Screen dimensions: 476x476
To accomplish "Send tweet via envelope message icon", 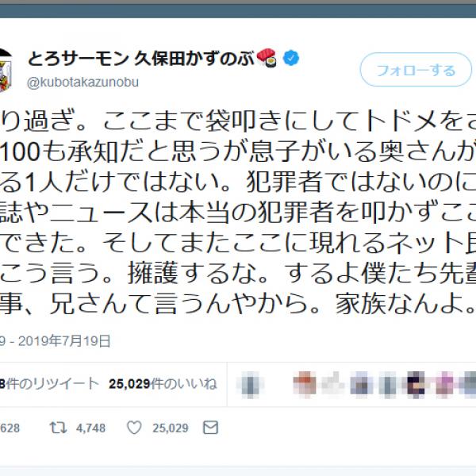I will click(210, 428).
